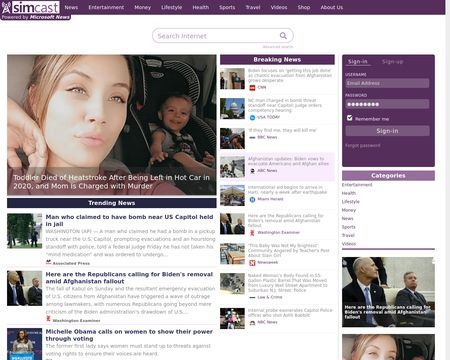The width and height of the screenshot is (450, 360).
Task: Open the Videos menu item
Action: tap(279, 7)
